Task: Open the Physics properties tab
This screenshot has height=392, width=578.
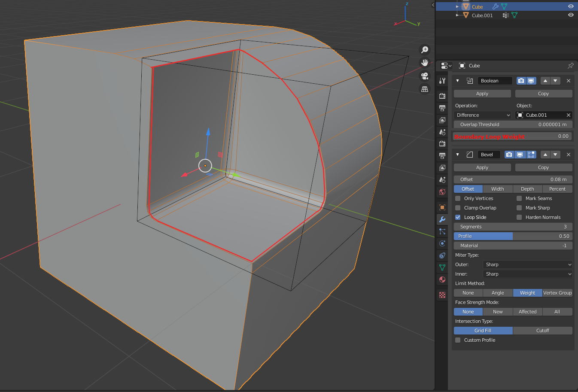Action: [442, 243]
